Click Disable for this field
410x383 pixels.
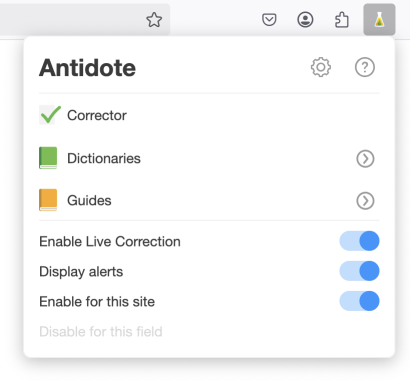coord(101,332)
